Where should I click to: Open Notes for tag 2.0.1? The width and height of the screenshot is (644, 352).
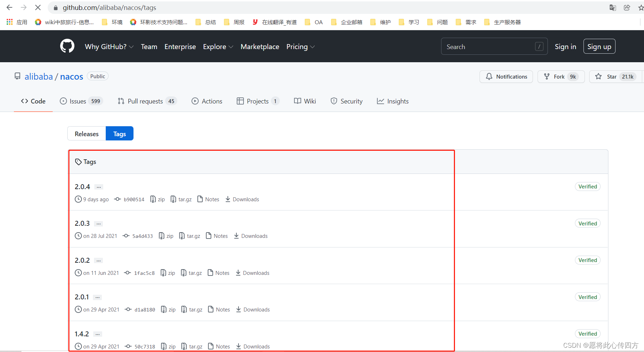click(x=219, y=310)
